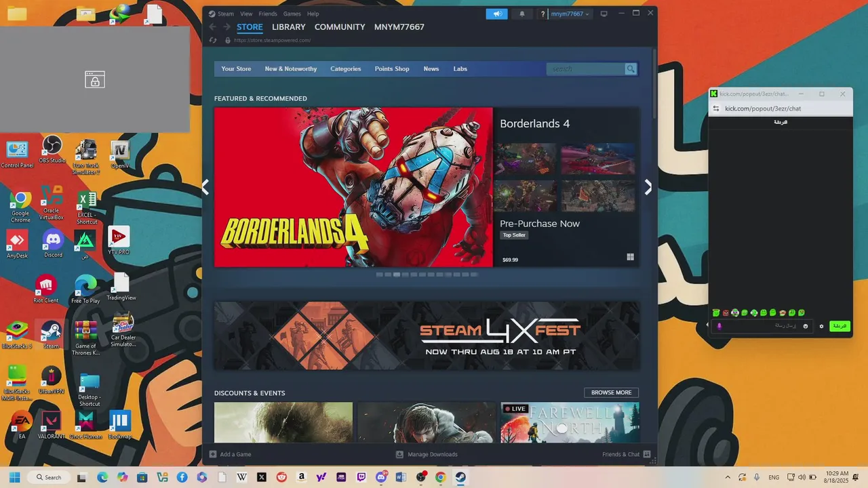Open AnyDesk desktop icon
This screenshot has width=868, height=488.
pyautogui.click(x=17, y=245)
